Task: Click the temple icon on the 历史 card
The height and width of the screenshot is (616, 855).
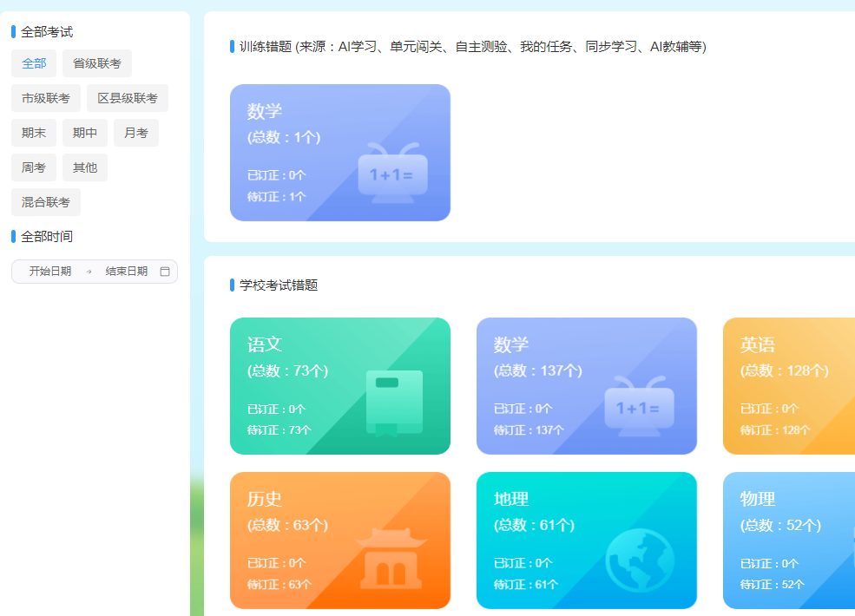Action: [x=392, y=562]
